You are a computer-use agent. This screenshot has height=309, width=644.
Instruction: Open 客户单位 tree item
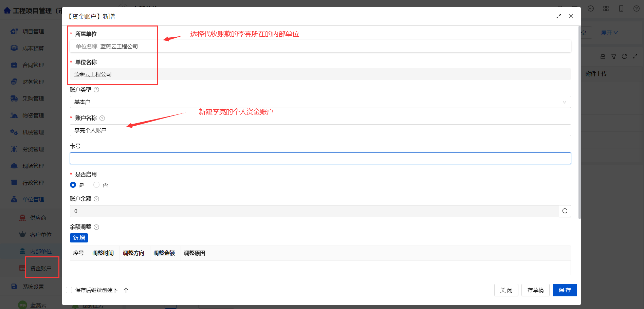41,235
